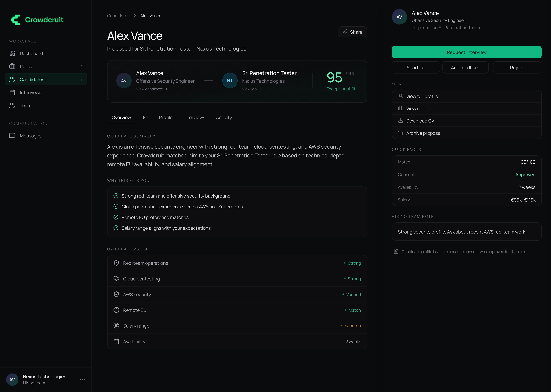Click the dollar icon for Salary range
The width and height of the screenshot is (551, 392).
click(116, 326)
